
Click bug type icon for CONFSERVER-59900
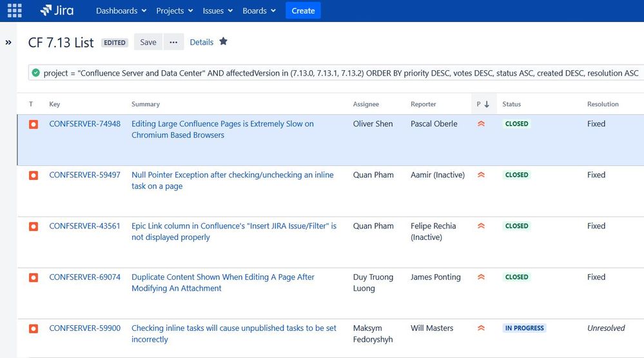tap(34, 329)
